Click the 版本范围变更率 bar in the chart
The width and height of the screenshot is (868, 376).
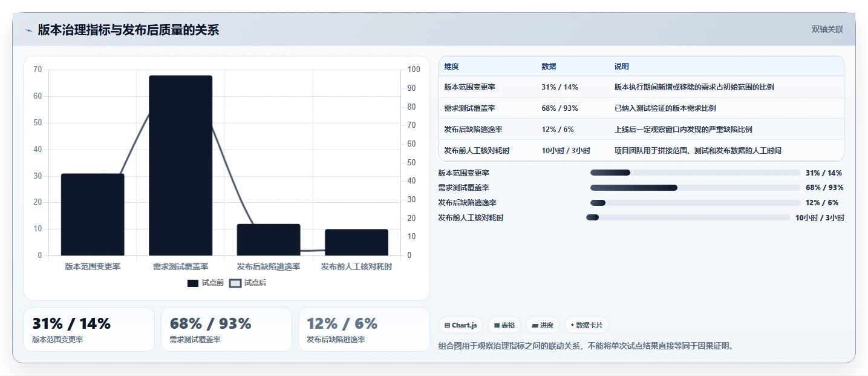click(93, 214)
